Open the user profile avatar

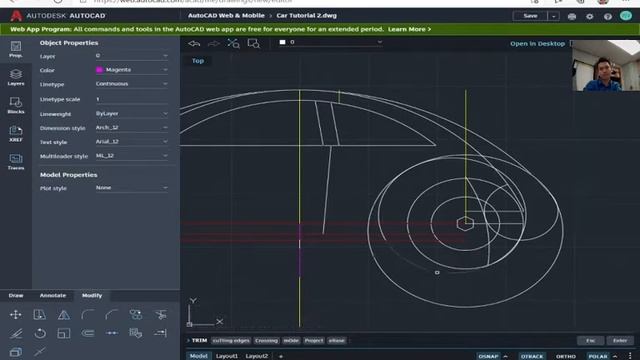(626, 16)
